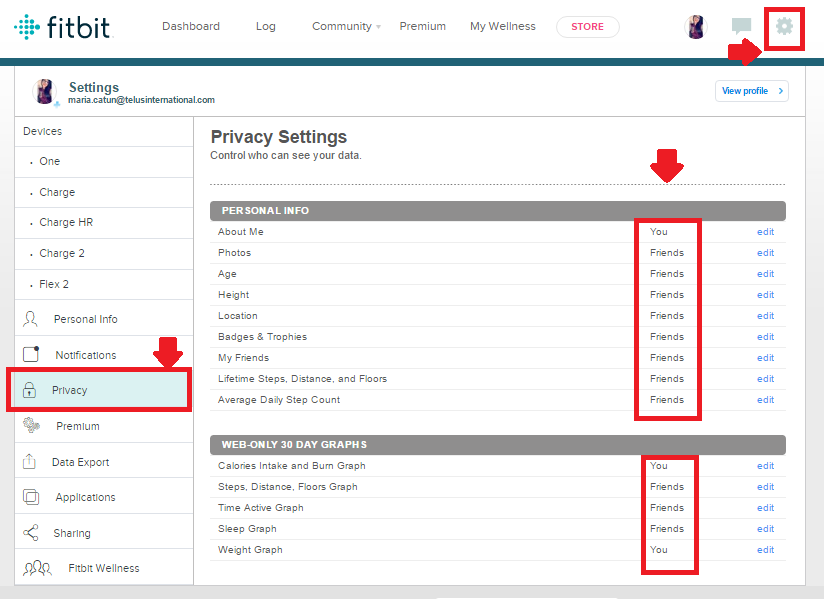The height and width of the screenshot is (599, 824).
Task: Select the One device
Action: [104, 161]
